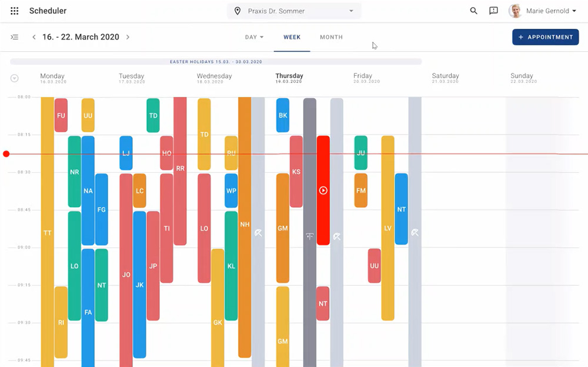Open the Praxis Dr. Sommer location dropdown
The image size is (588, 367).
[294, 11]
